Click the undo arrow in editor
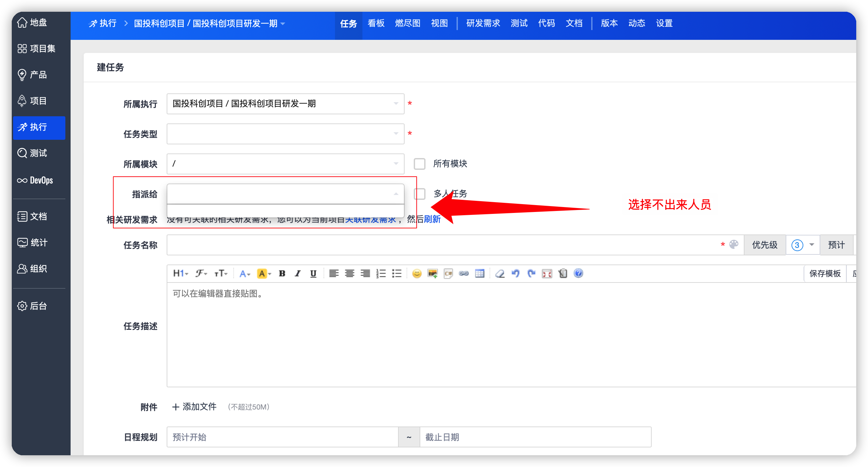The image size is (868, 467). pyautogui.click(x=515, y=273)
